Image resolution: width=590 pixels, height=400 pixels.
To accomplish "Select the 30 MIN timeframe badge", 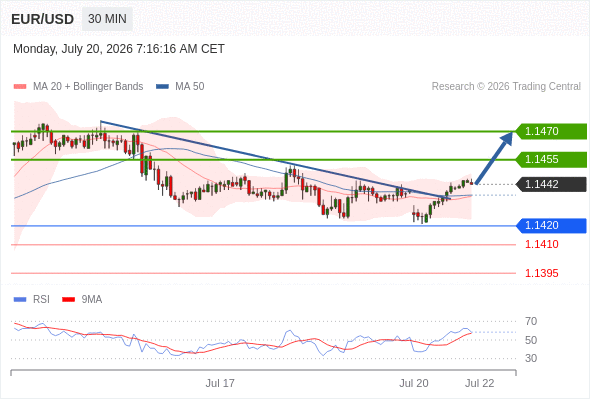I will tap(107, 19).
